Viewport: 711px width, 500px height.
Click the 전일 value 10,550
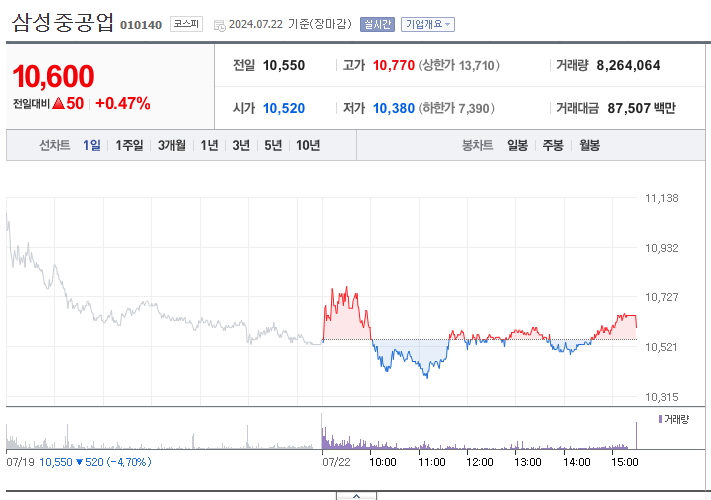(284, 65)
